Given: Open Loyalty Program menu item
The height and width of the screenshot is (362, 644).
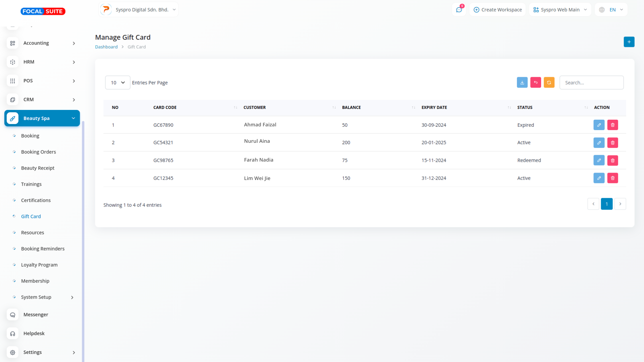Looking at the screenshot, I should 39,265.
